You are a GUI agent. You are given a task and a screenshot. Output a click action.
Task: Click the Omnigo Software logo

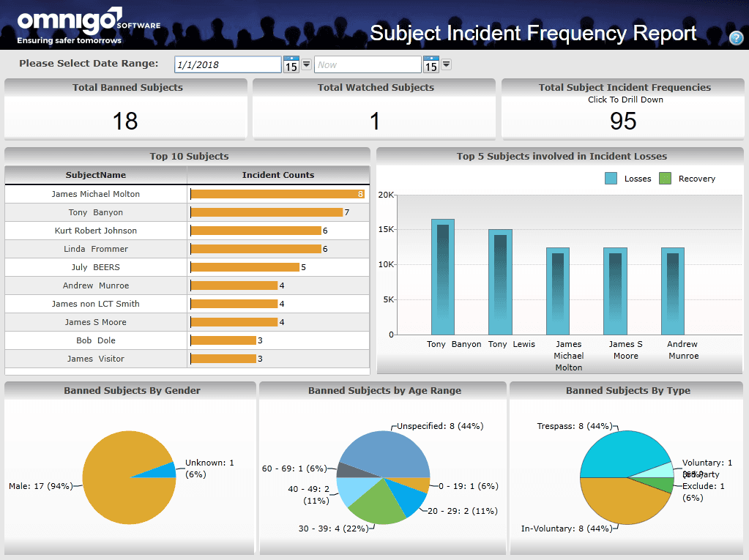click(x=88, y=27)
